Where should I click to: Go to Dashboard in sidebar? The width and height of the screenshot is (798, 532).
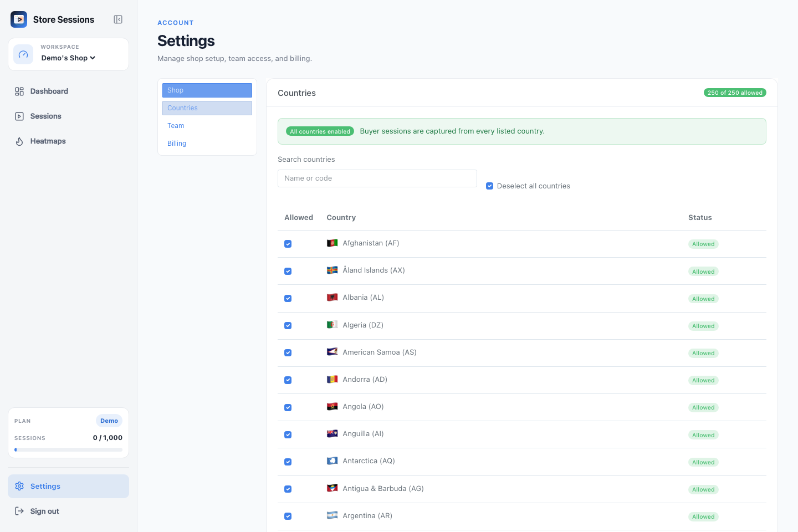tap(68, 91)
